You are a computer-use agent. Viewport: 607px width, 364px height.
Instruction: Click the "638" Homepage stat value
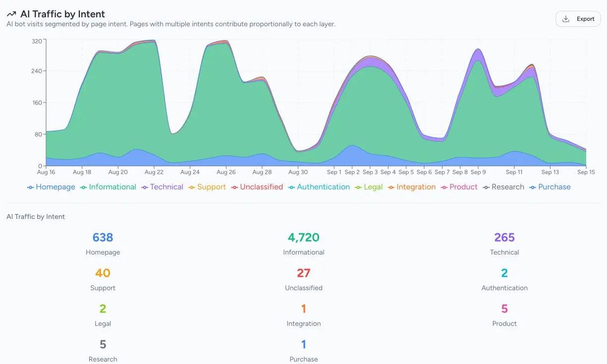[x=103, y=237]
